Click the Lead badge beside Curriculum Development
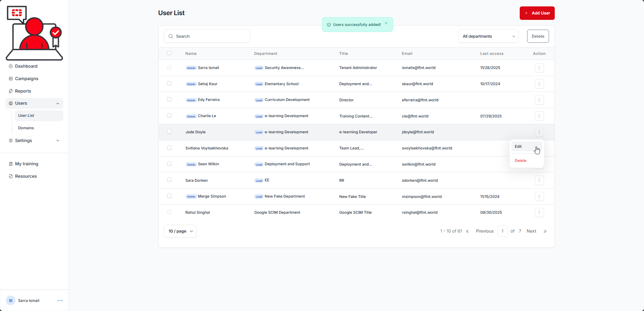This screenshot has width=644, height=311. 259,100
